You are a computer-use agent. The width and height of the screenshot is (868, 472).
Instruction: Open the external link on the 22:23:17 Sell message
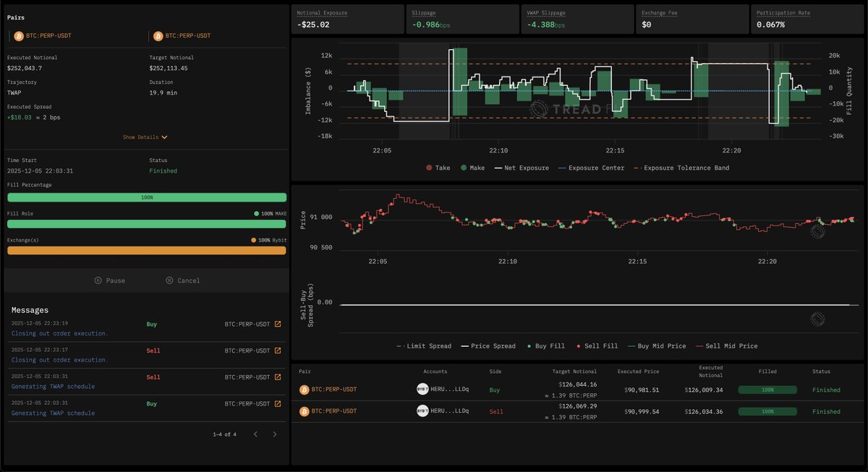pos(279,351)
